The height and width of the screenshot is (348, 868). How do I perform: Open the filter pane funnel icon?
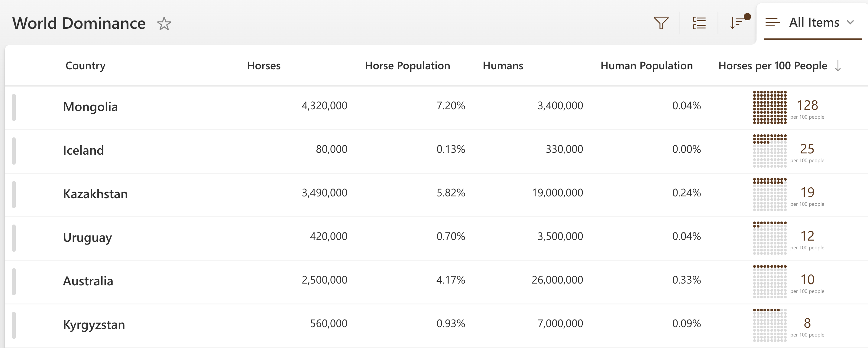click(661, 23)
